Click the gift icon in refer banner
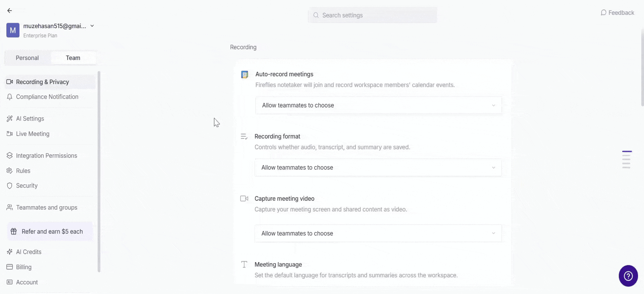Screen dimensions: 644x294 tap(14, 231)
